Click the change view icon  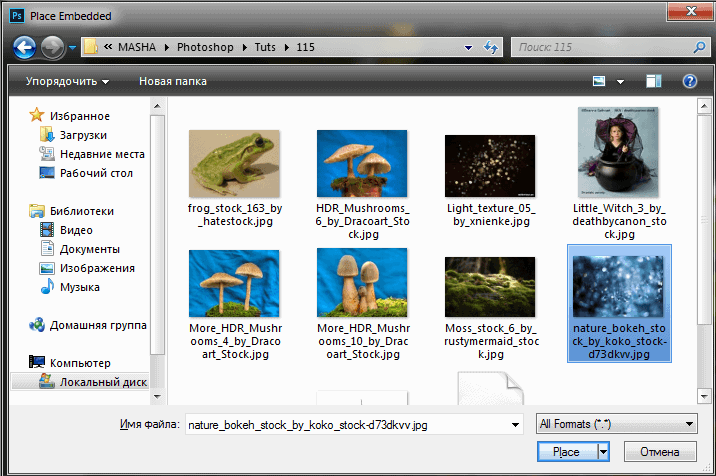coord(599,81)
